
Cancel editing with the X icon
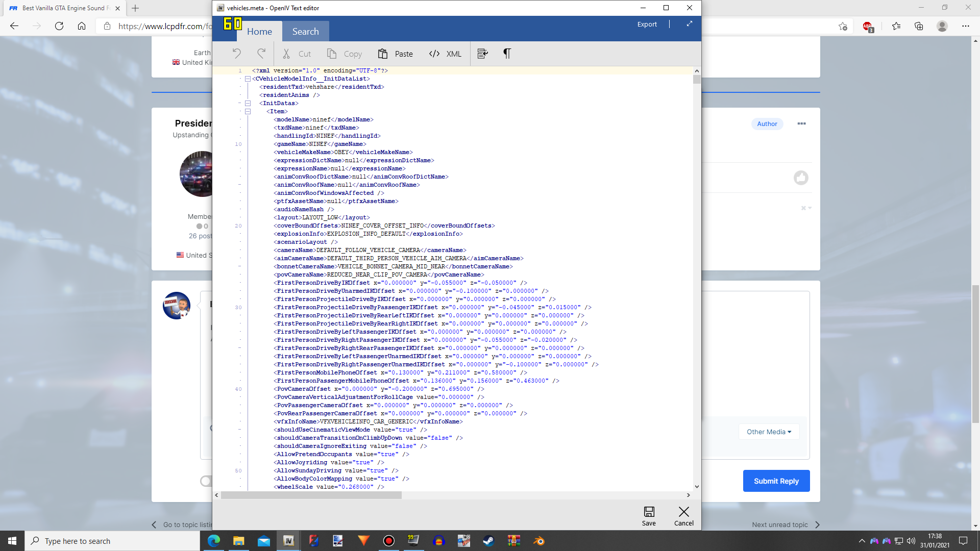pyautogui.click(x=683, y=515)
